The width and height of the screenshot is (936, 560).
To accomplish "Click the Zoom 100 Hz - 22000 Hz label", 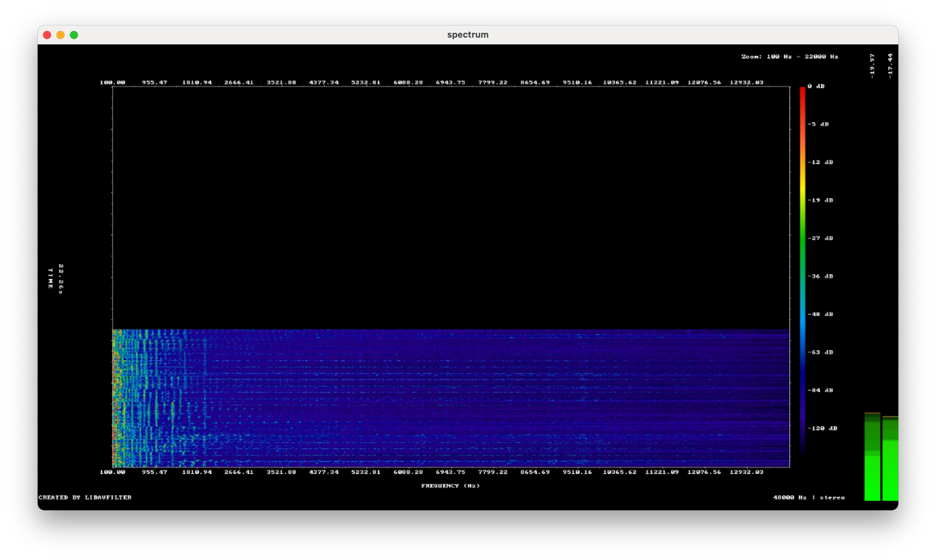I will click(x=789, y=56).
